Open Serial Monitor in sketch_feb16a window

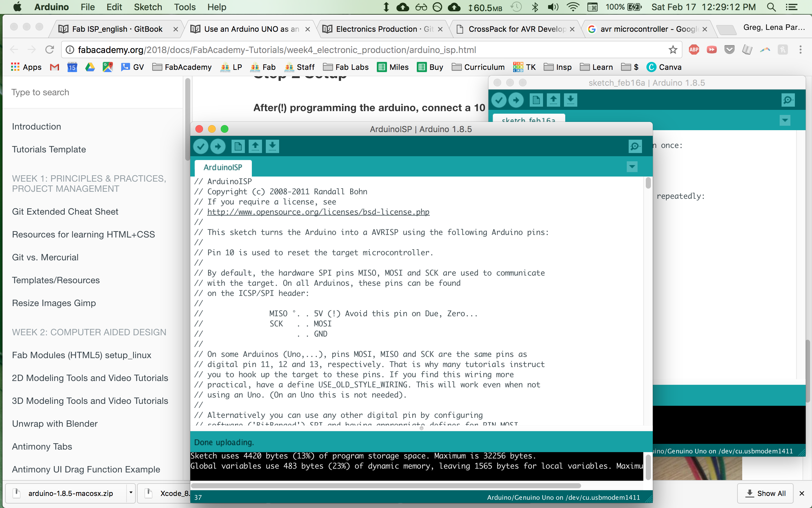point(788,100)
